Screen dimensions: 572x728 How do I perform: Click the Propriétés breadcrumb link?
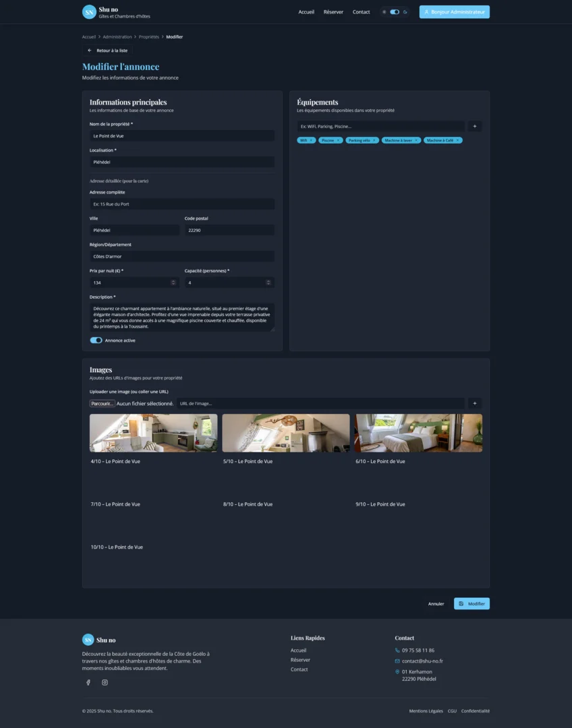[149, 37]
